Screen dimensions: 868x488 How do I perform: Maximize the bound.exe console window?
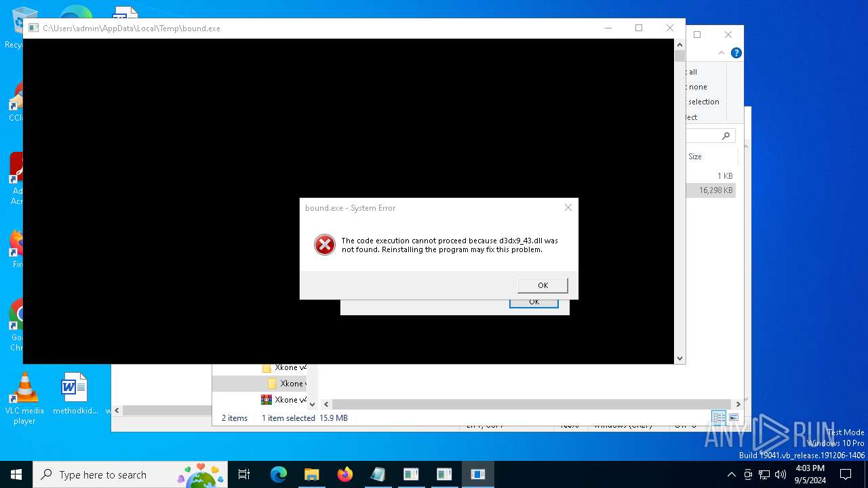click(639, 28)
